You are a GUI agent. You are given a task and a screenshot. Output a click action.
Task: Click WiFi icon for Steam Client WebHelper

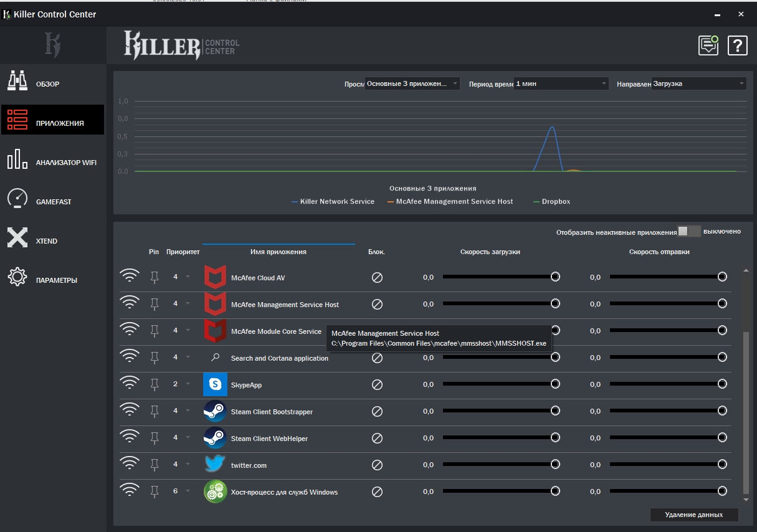tap(130, 437)
